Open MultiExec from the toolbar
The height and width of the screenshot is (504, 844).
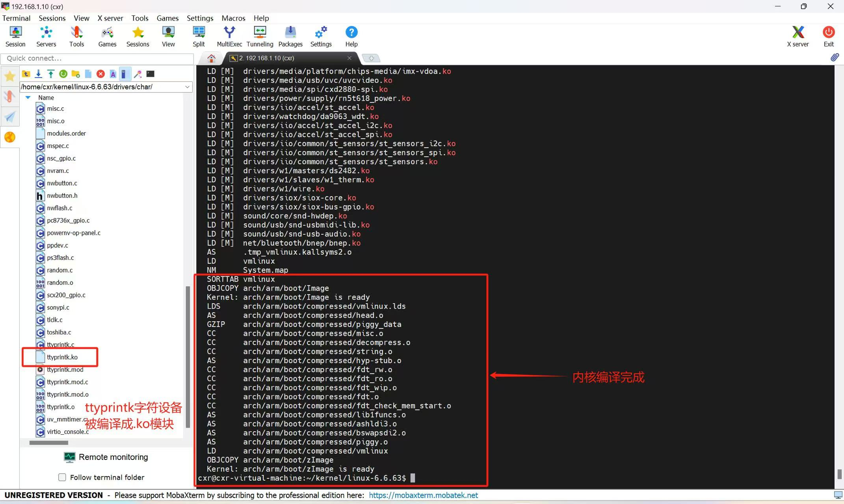point(229,36)
